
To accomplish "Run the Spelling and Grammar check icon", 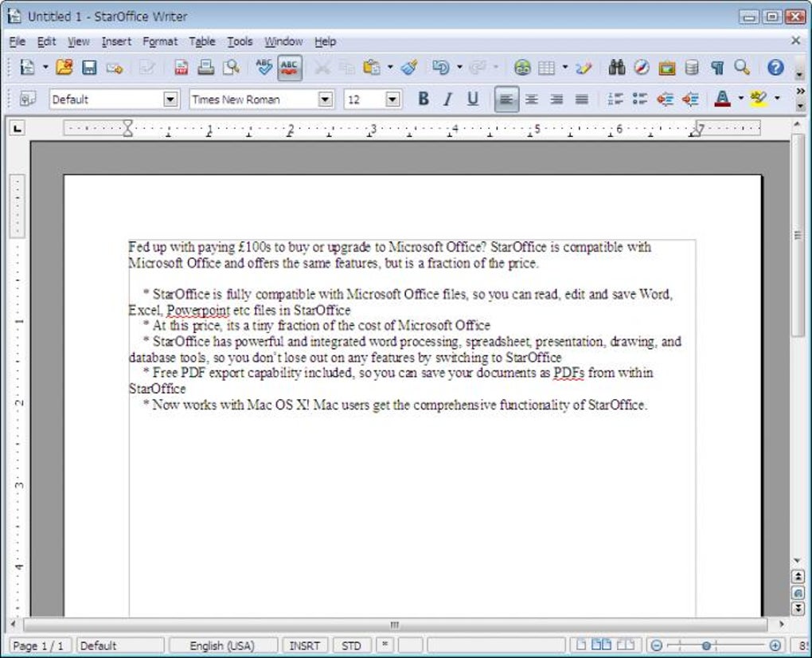I will (264, 68).
